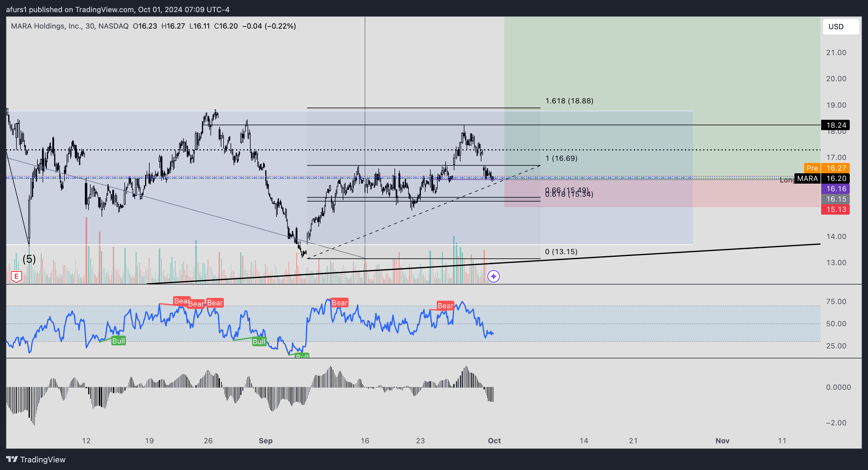Image resolution: width=868 pixels, height=470 pixels.
Task: Click the 0.0000 histogram axis label
Action: [838, 387]
